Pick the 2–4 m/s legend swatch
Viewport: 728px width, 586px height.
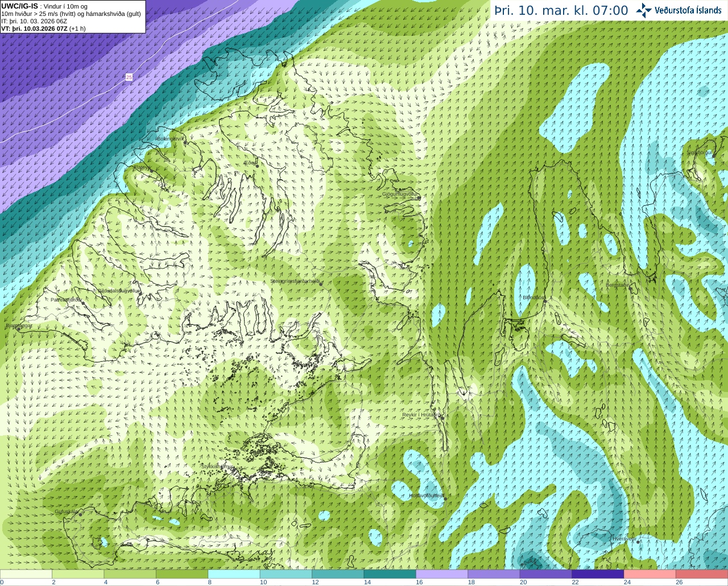coord(78,574)
